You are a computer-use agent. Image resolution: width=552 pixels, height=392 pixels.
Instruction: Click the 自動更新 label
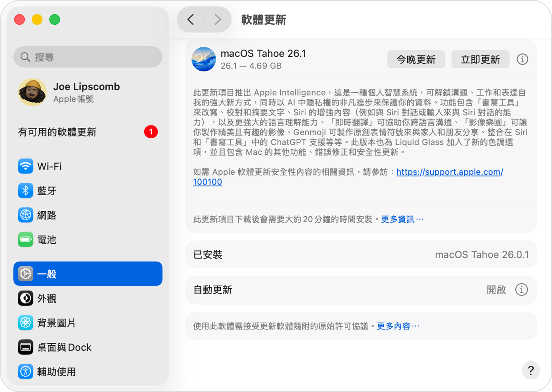point(213,290)
